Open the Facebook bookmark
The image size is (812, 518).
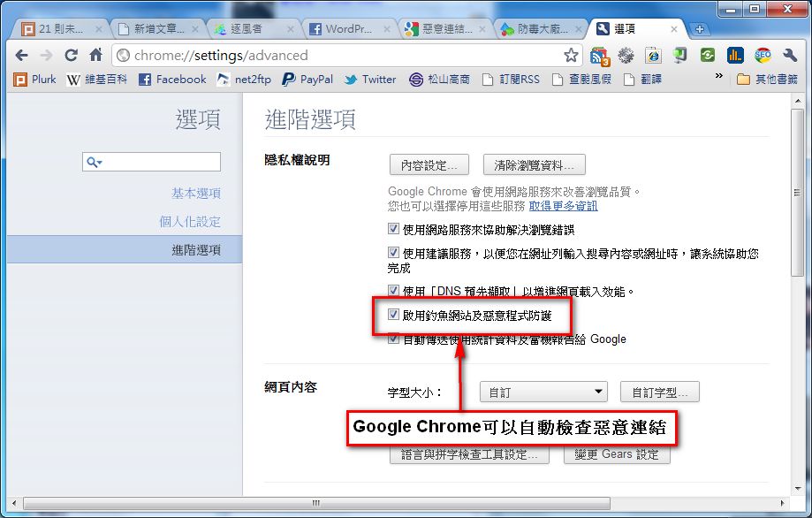coord(172,80)
